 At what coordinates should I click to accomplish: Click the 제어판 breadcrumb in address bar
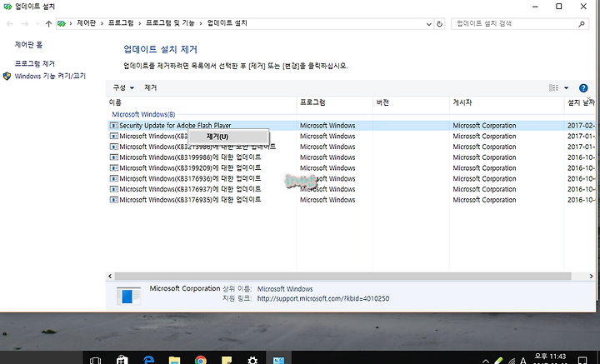click(x=86, y=23)
